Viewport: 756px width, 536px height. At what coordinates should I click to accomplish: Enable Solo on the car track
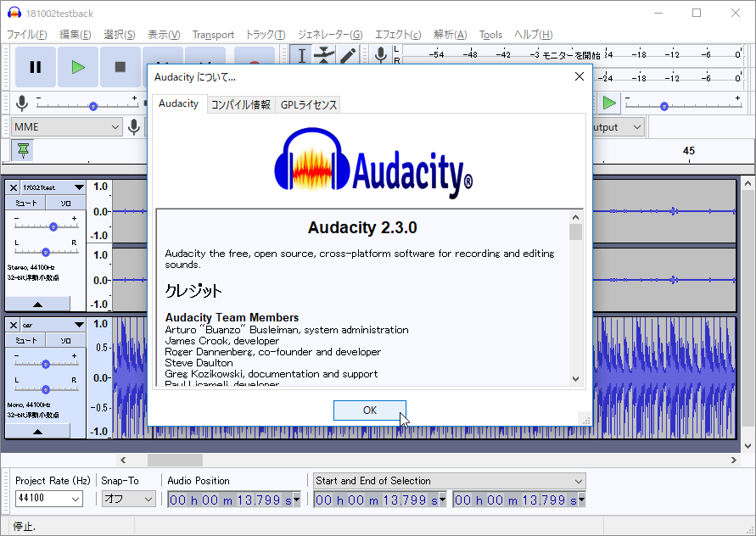click(64, 339)
